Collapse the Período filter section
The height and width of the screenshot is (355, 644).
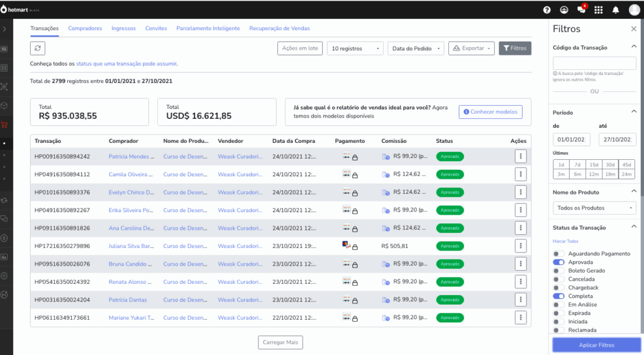(634, 112)
